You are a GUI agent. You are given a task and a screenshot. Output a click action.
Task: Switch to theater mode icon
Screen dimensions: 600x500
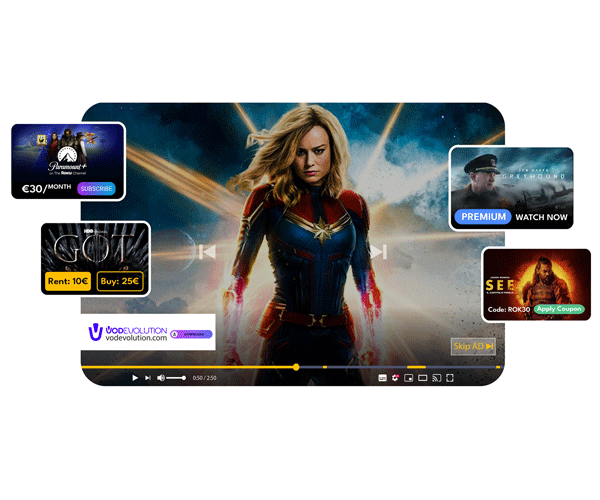(422, 378)
